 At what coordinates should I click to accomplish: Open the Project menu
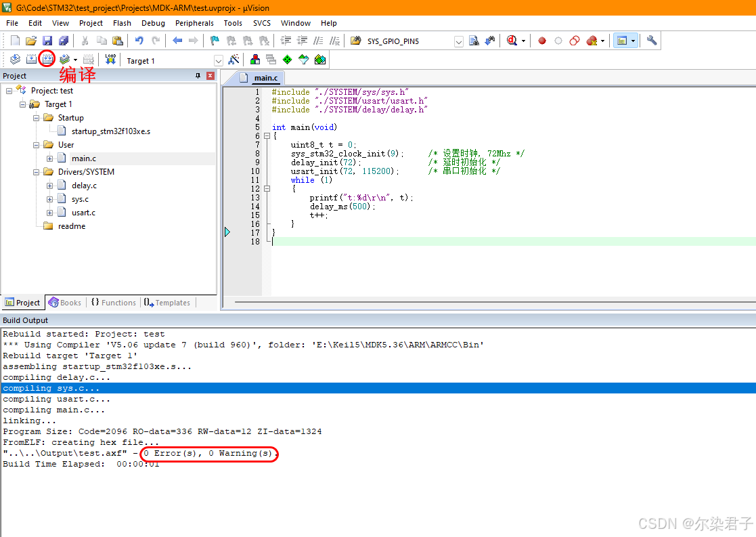(91, 23)
